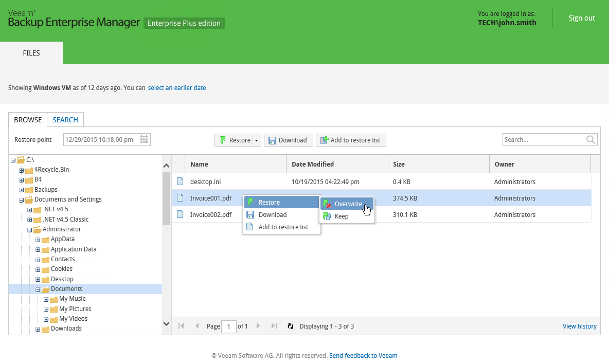Sort by the Name column header
The width and height of the screenshot is (609, 364).
[x=236, y=164]
